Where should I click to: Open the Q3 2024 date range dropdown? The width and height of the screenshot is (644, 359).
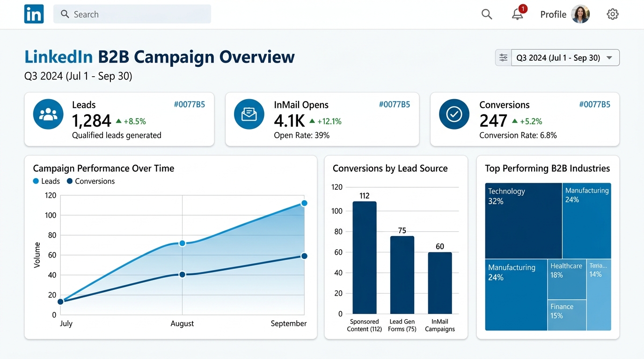coord(565,57)
